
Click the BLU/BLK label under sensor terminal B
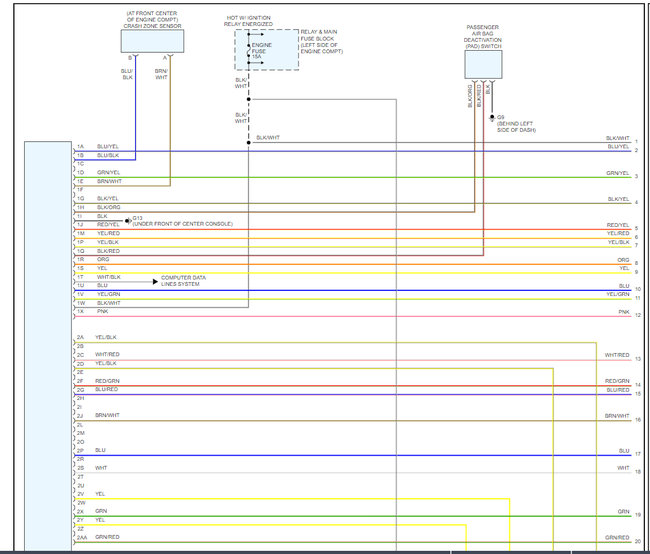(127, 74)
